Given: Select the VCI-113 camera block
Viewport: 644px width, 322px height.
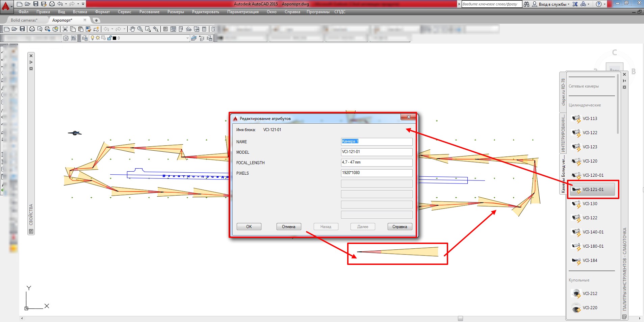Looking at the screenshot, I should click(589, 119).
